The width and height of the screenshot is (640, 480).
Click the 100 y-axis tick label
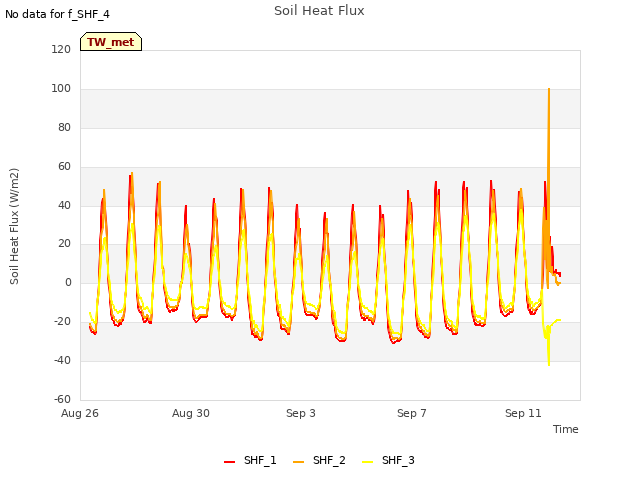click(x=61, y=89)
